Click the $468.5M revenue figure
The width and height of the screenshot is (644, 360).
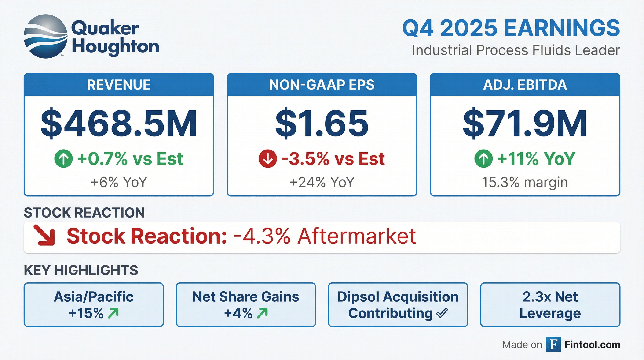tap(119, 124)
